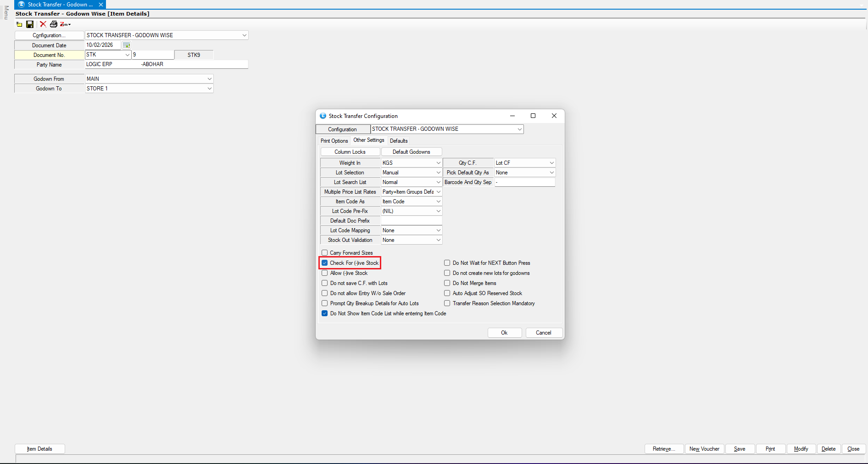Open the Lot Selection dropdown
The image size is (868, 464).
click(438, 173)
